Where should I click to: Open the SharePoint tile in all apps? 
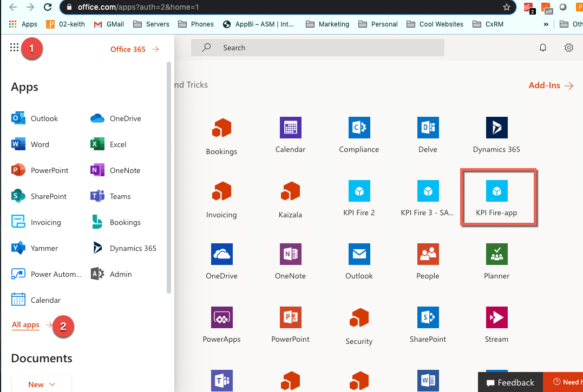[428, 325]
